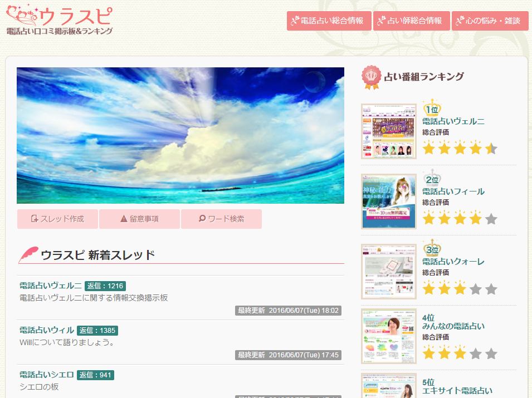The width and height of the screenshot is (532, 398).
Task: Open the 電話占い総合情報 menu
Action: [329, 21]
